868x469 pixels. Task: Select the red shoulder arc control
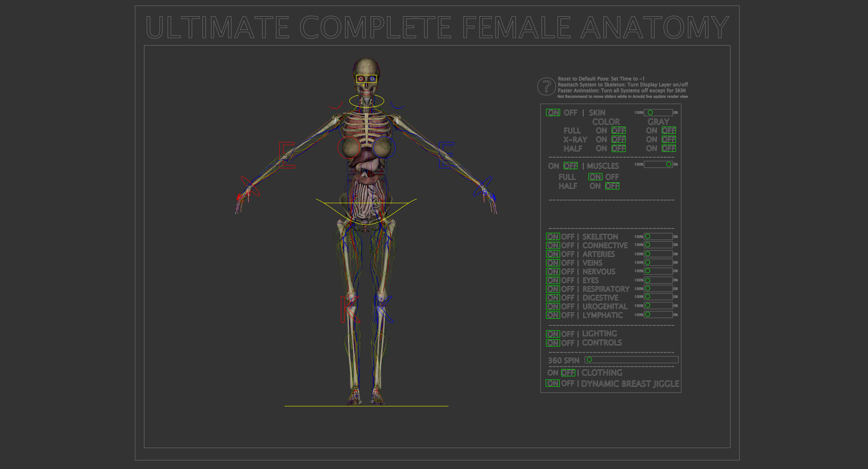(335, 105)
